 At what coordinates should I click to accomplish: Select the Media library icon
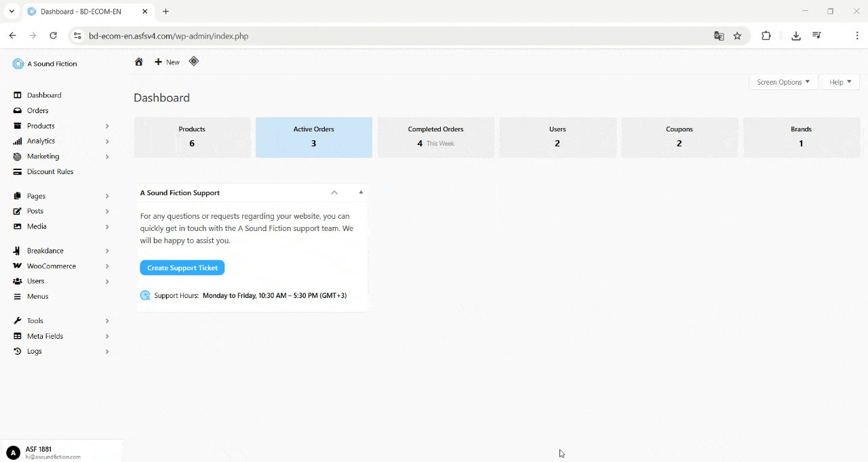(x=17, y=226)
